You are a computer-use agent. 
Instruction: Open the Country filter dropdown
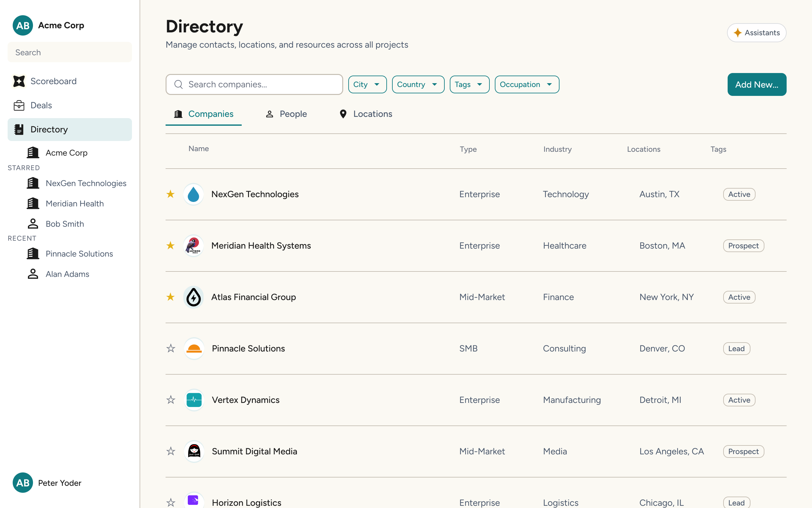(418, 84)
